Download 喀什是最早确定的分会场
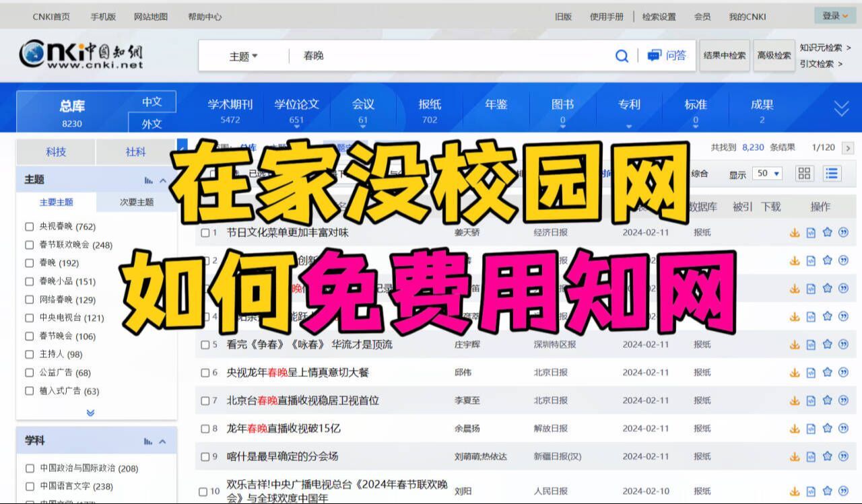 point(795,456)
